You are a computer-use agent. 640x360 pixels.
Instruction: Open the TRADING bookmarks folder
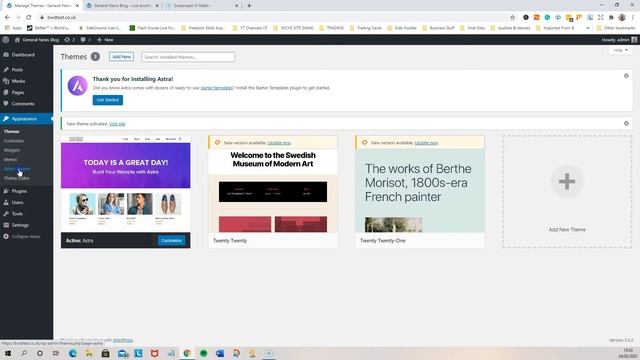coord(331,28)
